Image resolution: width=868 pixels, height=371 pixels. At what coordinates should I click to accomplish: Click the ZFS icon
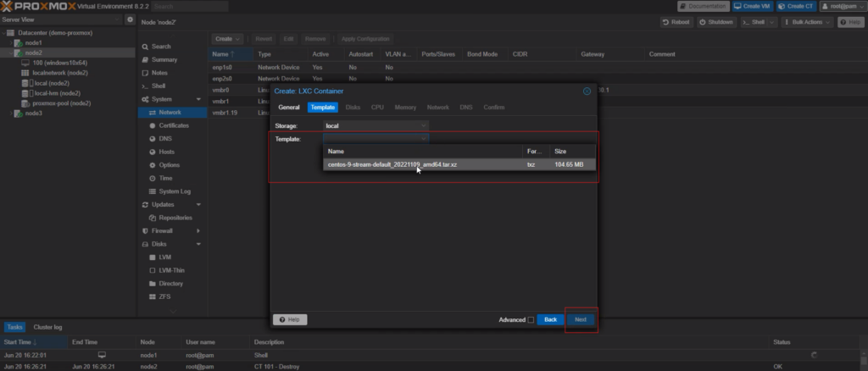(x=153, y=297)
